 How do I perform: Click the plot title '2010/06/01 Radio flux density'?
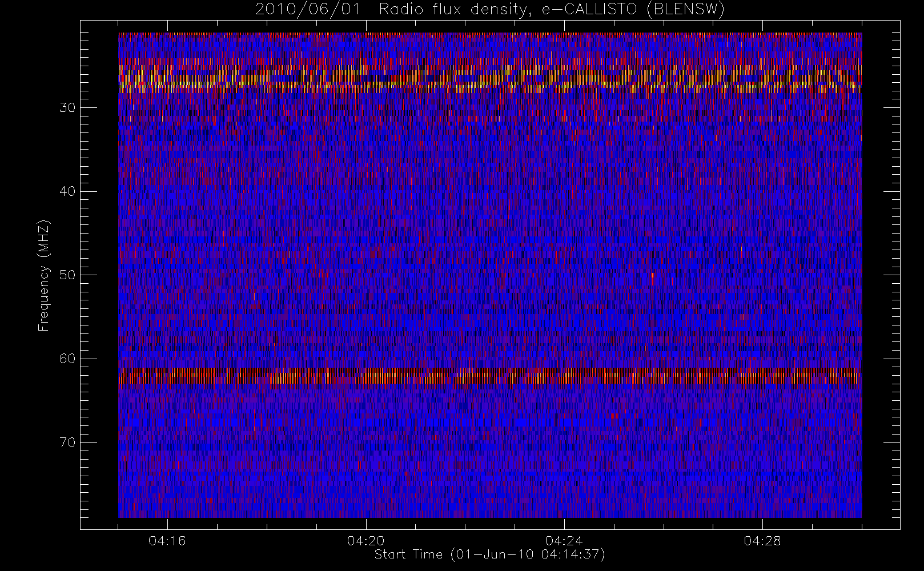coord(490,10)
